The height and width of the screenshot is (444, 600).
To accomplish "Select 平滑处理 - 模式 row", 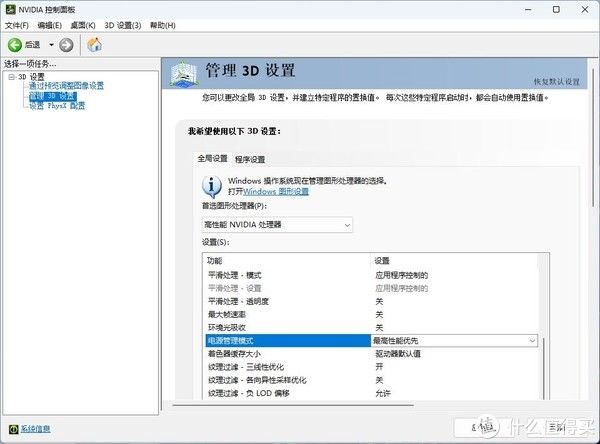I will [x=371, y=275].
